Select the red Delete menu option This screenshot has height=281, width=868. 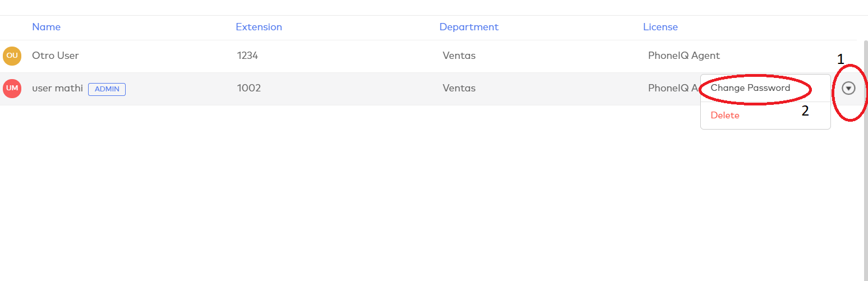pos(725,116)
